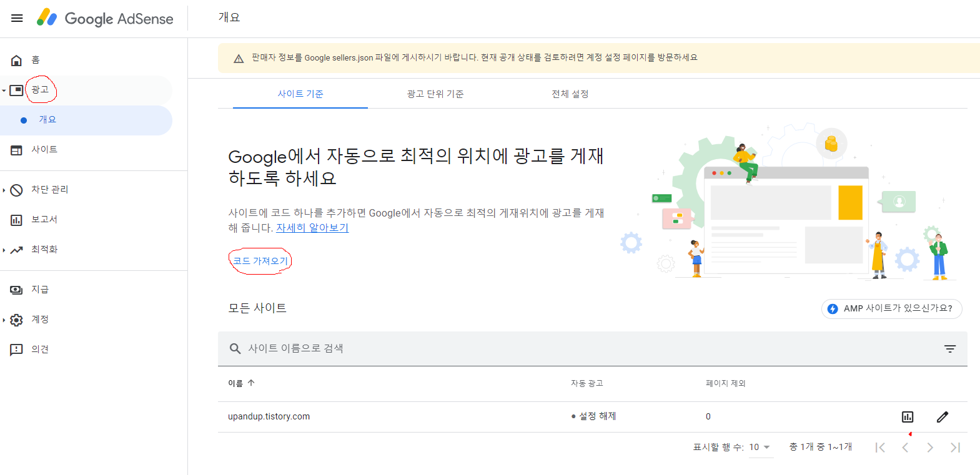Open the rows-per-page dropdown showing 10
This screenshot has width=980, height=475.
pyautogui.click(x=761, y=447)
